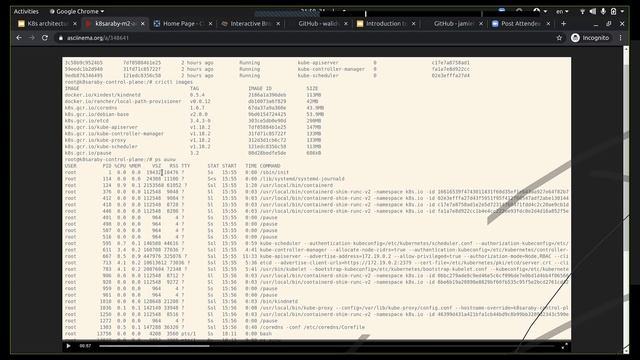
Task: Close the Interactive tab
Action: click(x=278, y=24)
